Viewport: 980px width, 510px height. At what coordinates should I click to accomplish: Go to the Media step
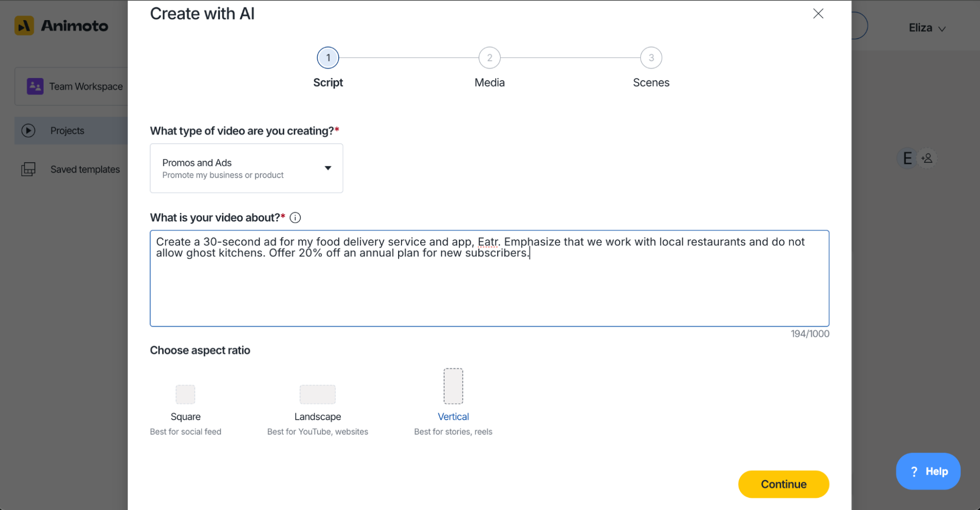(489, 57)
